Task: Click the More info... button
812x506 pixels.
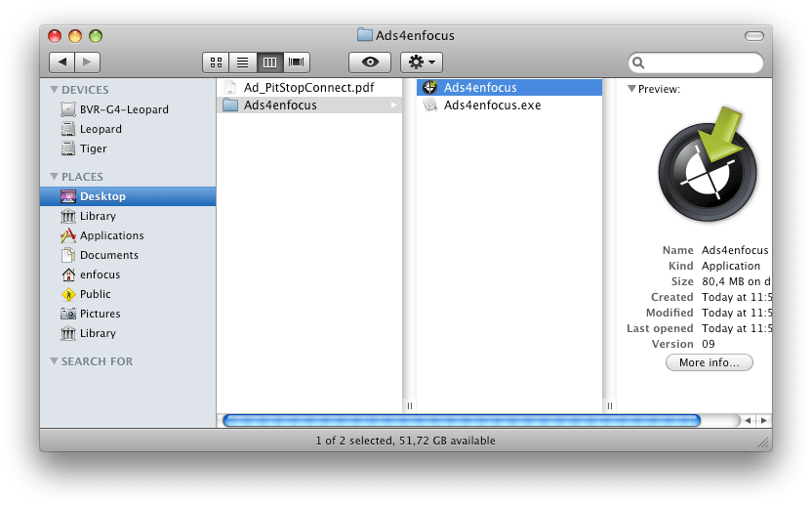Action: [709, 362]
